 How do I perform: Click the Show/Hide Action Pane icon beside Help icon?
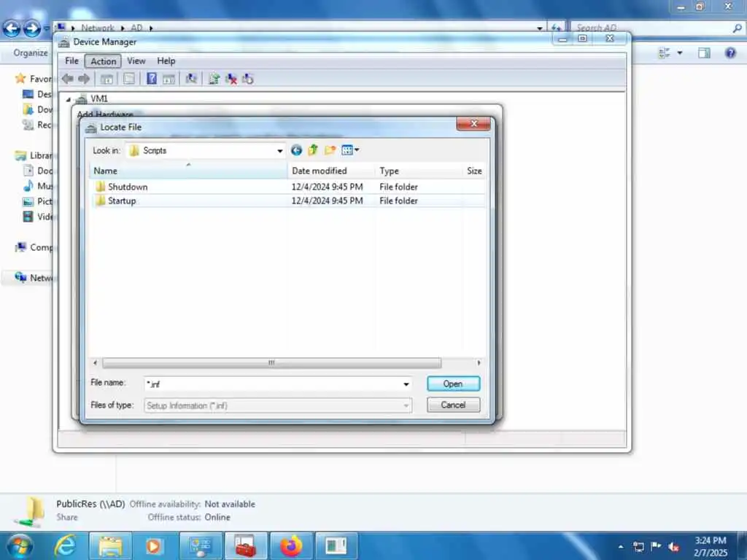coord(169,79)
